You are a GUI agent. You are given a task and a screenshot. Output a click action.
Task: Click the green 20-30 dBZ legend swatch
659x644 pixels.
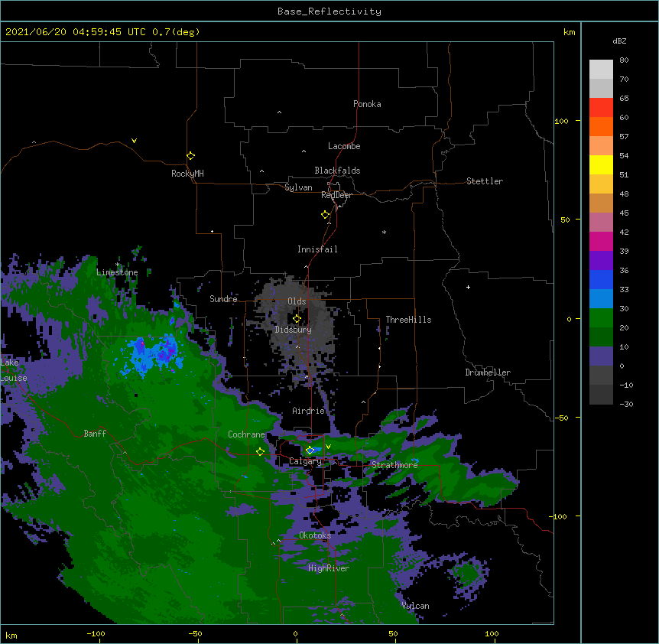[x=601, y=318]
